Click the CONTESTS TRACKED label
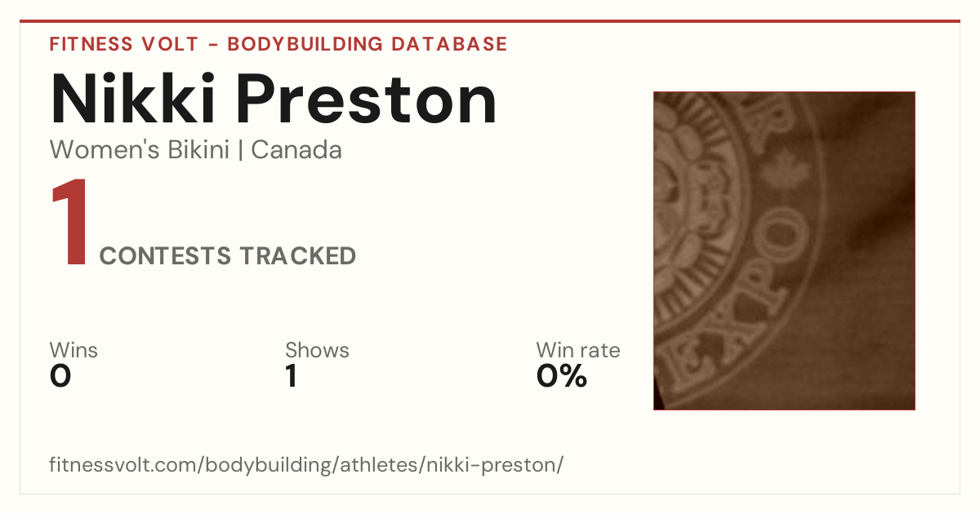The width and height of the screenshot is (980, 514). click(x=228, y=256)
